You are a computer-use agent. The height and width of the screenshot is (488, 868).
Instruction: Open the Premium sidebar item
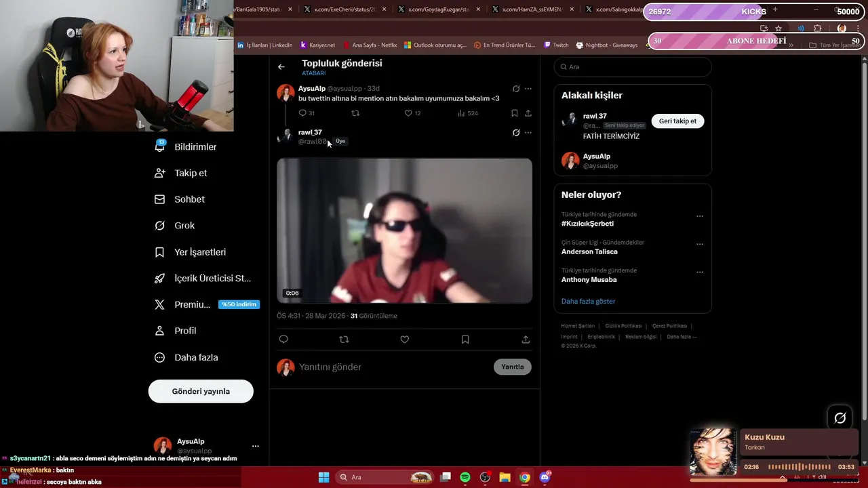point(207,304)
